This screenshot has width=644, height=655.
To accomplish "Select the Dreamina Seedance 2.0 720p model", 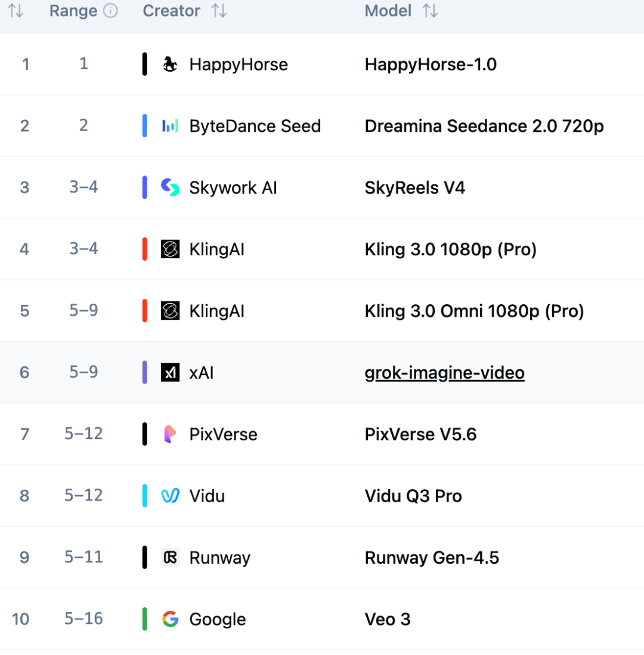I will pyautogui.click(x=484, y=126).
